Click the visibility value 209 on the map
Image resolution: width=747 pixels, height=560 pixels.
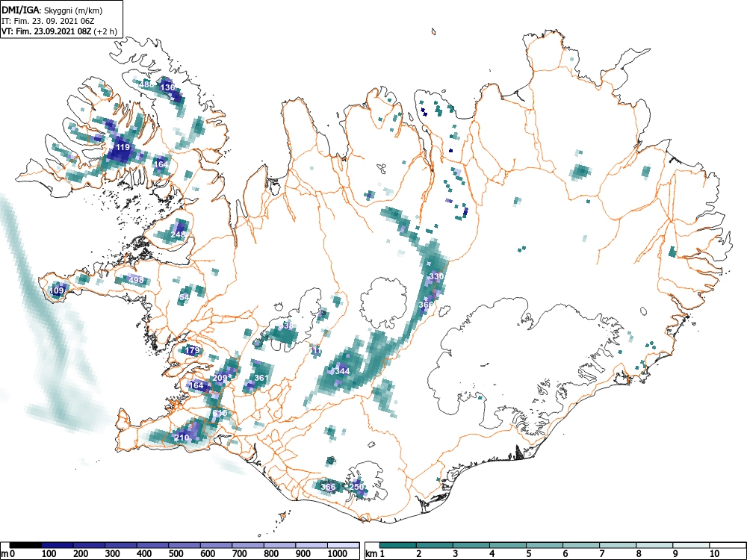[220, 378]
